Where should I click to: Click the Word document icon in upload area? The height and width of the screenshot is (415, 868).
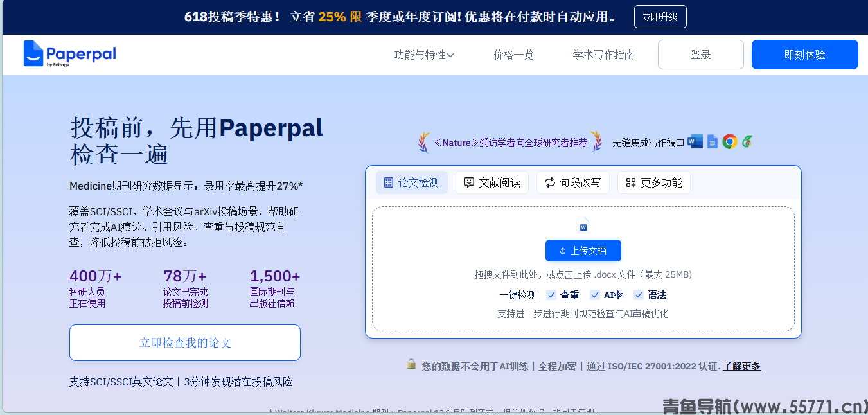click(583, 225)
